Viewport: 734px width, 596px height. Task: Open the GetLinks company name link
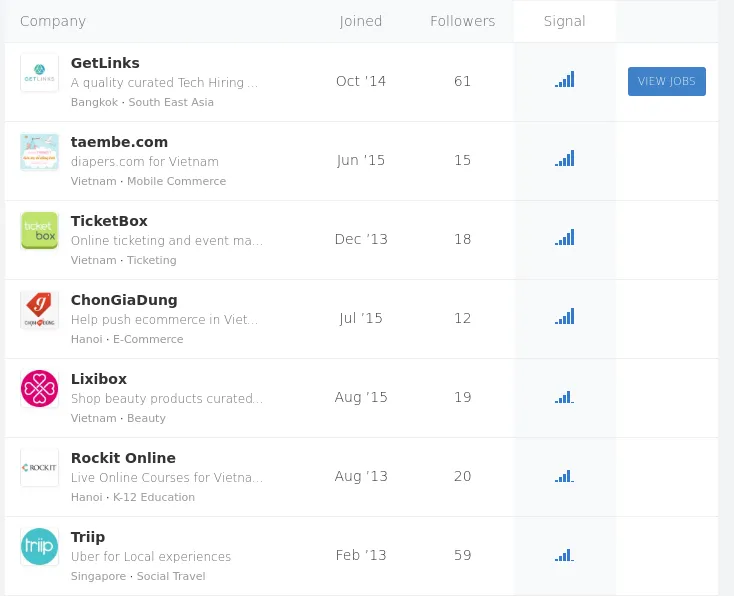(x=105, y=63)
